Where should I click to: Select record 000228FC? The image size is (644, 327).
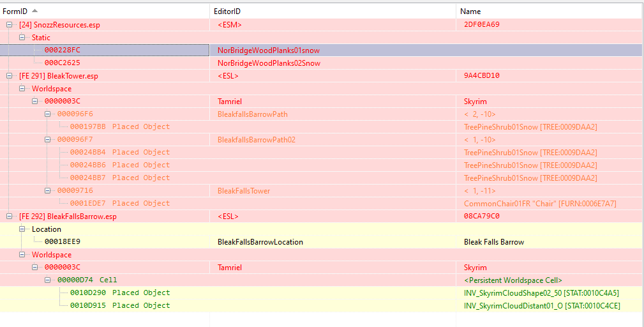(63, 50)
